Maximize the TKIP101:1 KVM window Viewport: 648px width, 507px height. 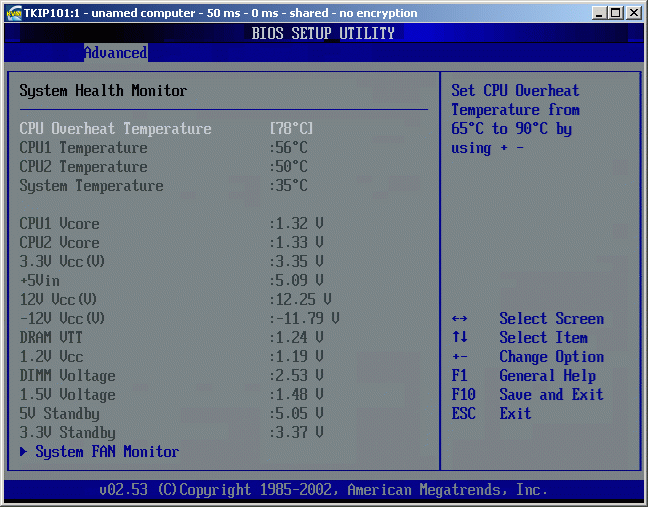(x=616, y=13)
